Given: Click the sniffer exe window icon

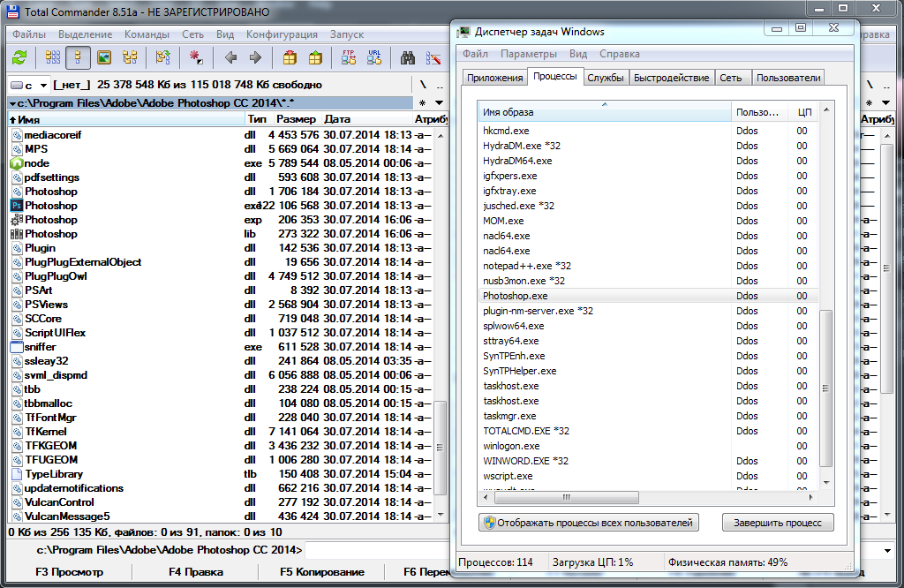Looking at the screenshot, I should [x=17, y=346].
